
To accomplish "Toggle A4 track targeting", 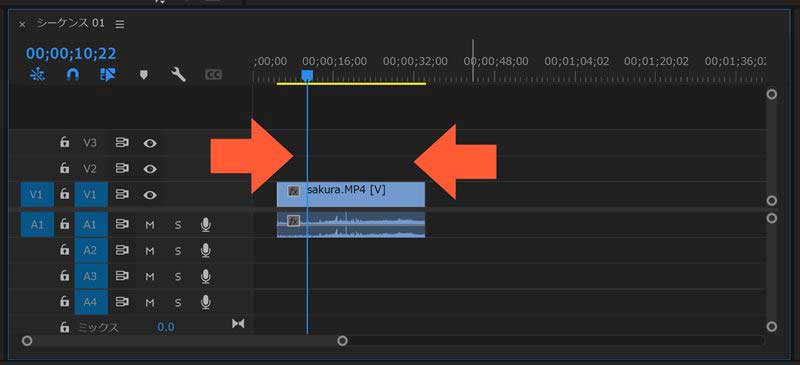I will [x=91, y=302].
